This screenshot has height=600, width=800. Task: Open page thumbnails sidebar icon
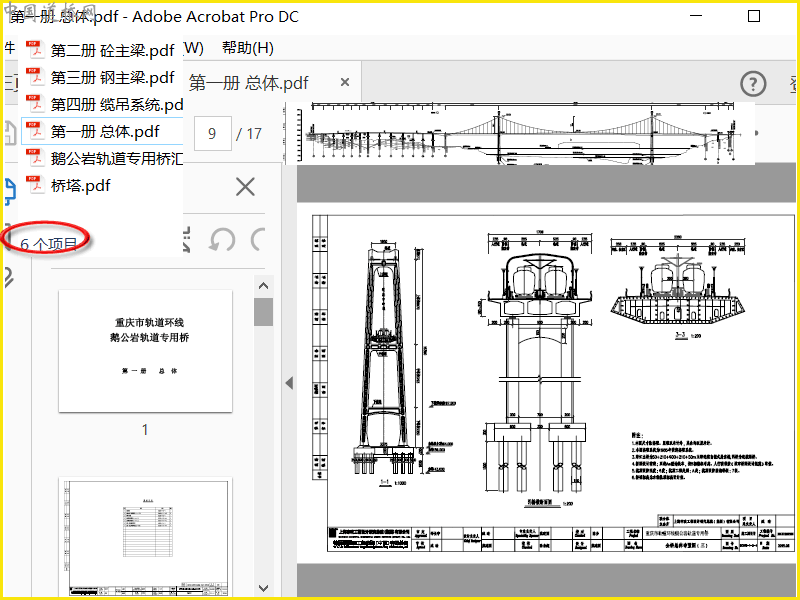10,192
